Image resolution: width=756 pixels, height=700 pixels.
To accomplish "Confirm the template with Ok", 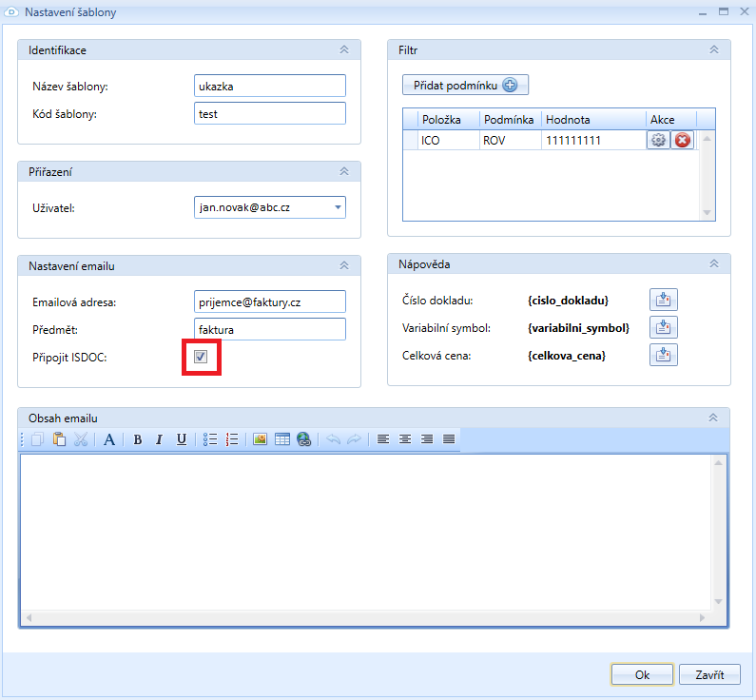I will click(642, 674).
